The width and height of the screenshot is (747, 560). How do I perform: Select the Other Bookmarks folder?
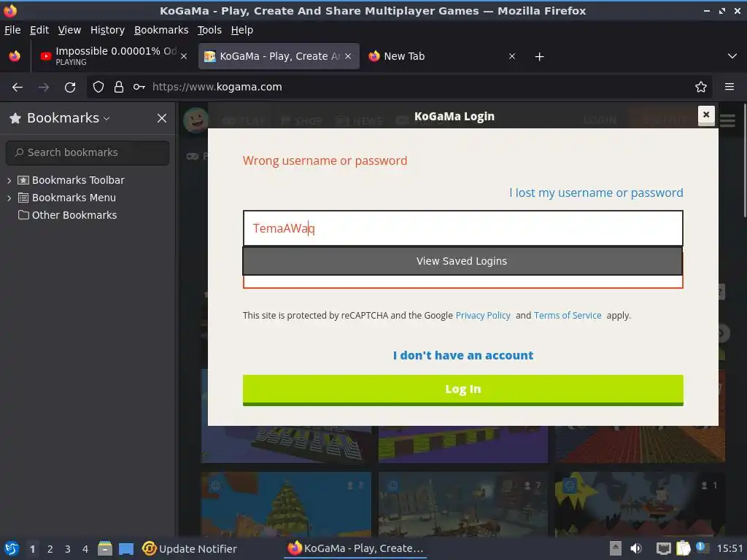click(x=67, y=215)
